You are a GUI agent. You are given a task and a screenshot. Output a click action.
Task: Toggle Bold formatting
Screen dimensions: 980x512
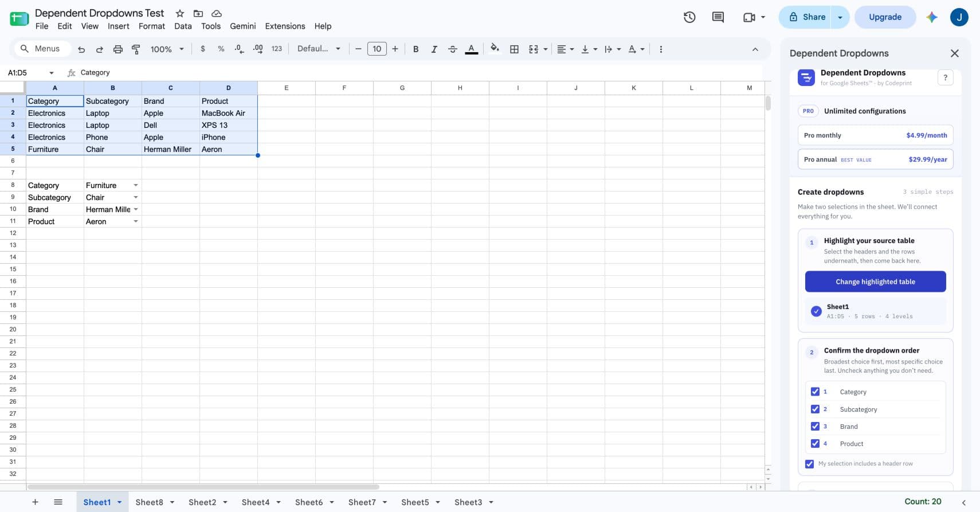(416, 49)
